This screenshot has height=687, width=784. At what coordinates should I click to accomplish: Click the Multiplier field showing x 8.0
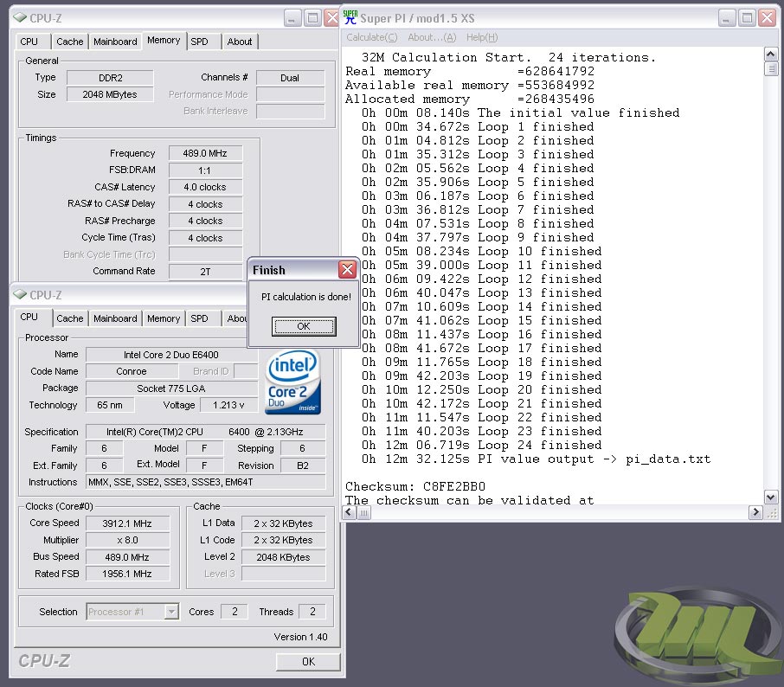[127, 540]
